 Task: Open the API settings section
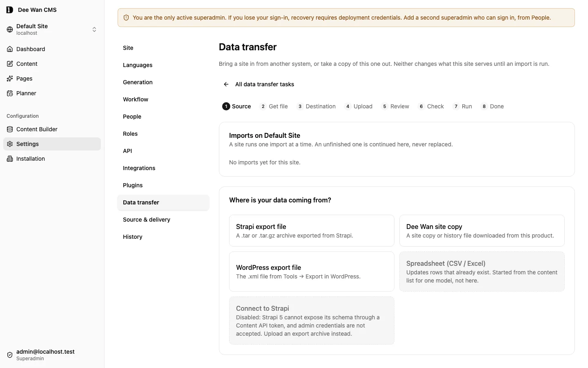pos(163,151)
